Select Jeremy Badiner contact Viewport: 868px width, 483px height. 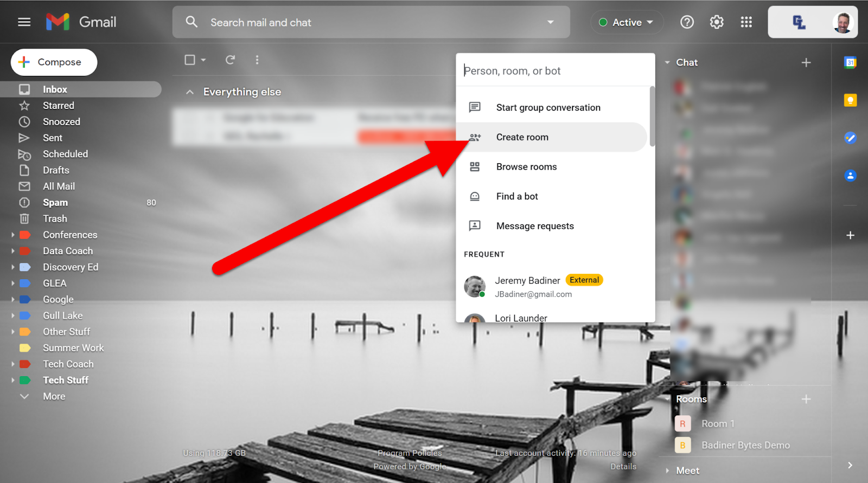(552, 287)
